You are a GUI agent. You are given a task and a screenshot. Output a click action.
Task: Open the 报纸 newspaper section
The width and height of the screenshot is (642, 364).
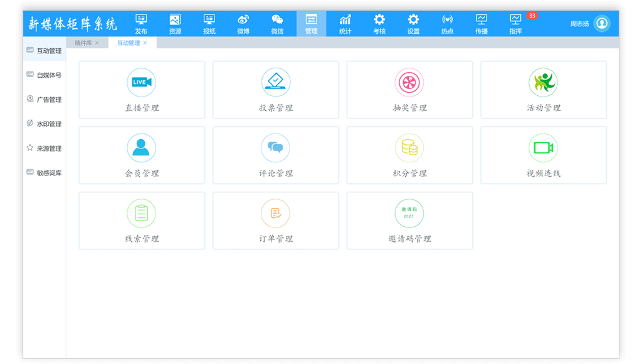[209, 24]
